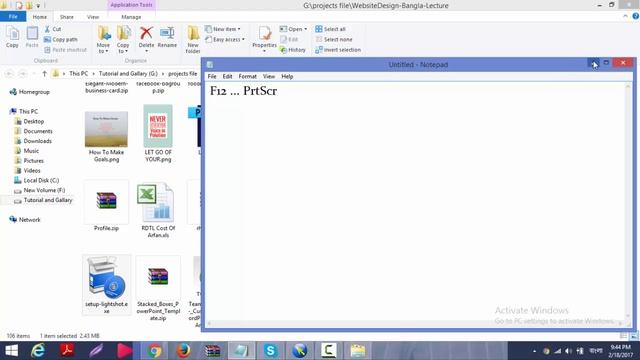Select the Profile.zip file
The height and width of the screenshot is (360, 640).
coord(106,206)
